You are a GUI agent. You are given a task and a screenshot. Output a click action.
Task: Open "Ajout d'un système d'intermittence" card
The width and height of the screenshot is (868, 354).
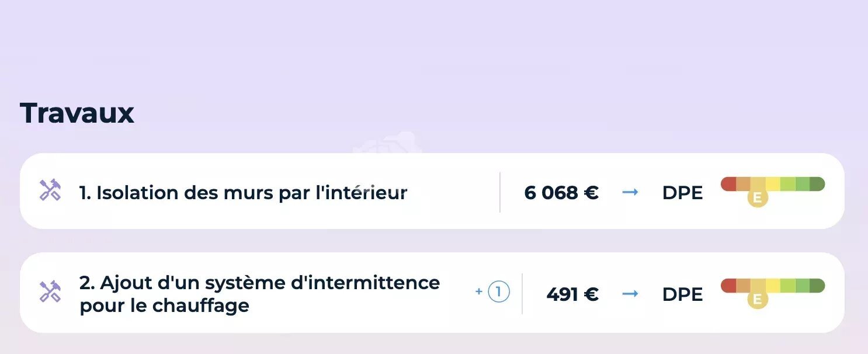pyautogui.click(x=432, y=293)
